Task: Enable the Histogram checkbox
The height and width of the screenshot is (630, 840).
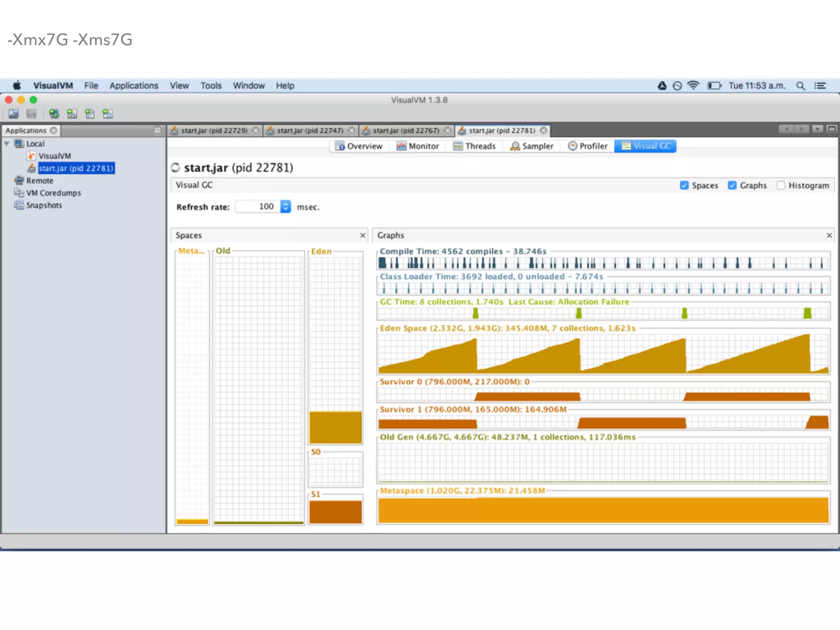Action: pos(781,185)
